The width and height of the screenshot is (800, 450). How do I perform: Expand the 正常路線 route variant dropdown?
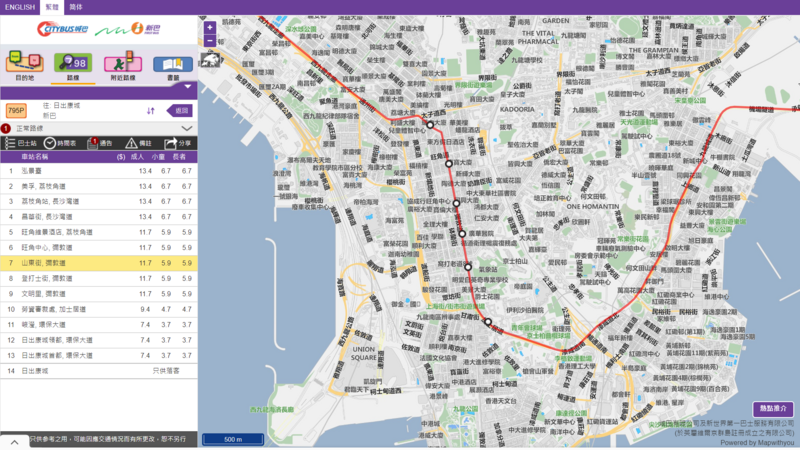click(x=187, y=129)
